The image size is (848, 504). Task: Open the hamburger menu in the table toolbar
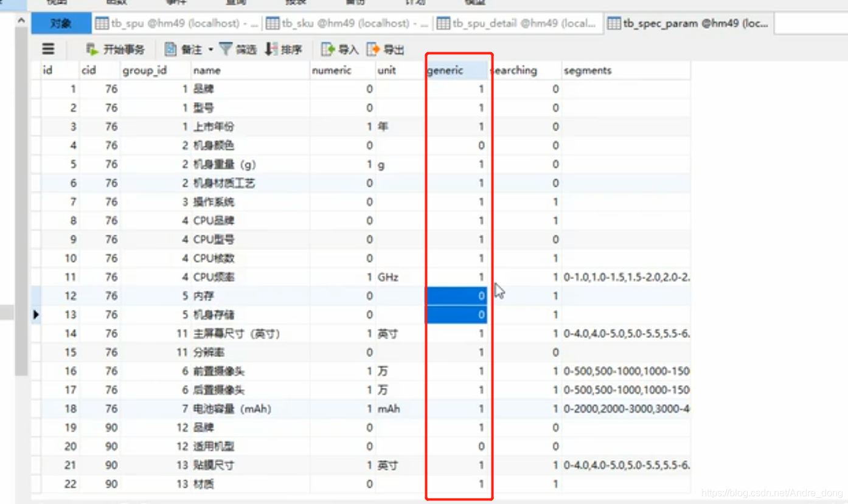[48, 49]
